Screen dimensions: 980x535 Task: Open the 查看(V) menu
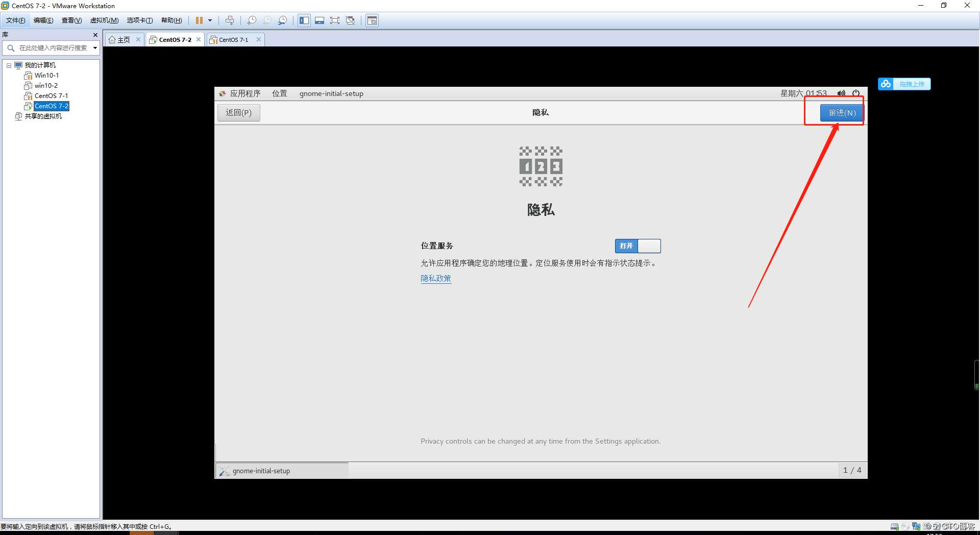pyautogui.click(x=71, y=20)
